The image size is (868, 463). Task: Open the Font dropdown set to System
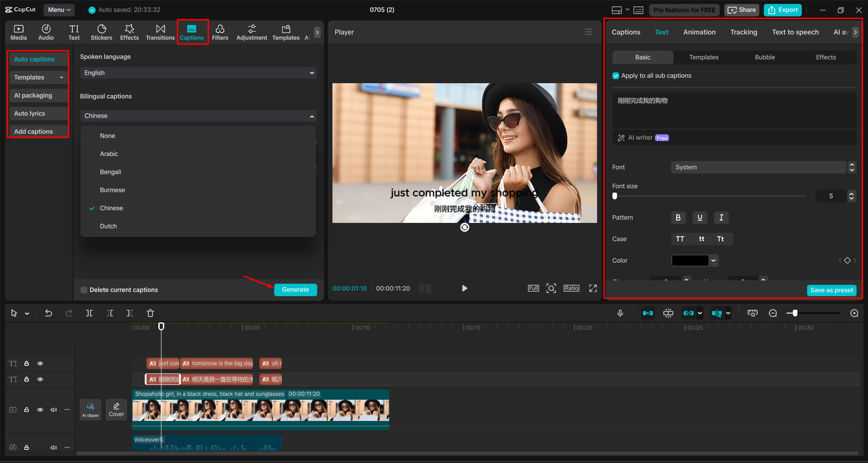[759, 167]
